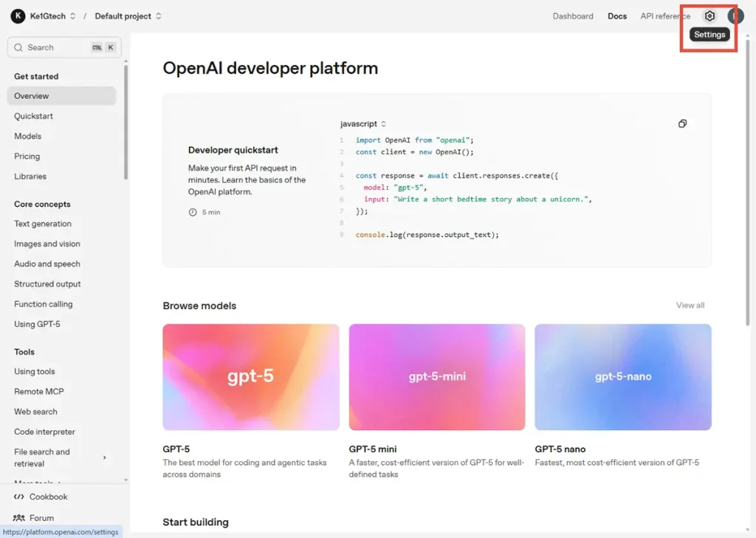Open the Web search tool page

pyautogui.click(x=35, y=412)
